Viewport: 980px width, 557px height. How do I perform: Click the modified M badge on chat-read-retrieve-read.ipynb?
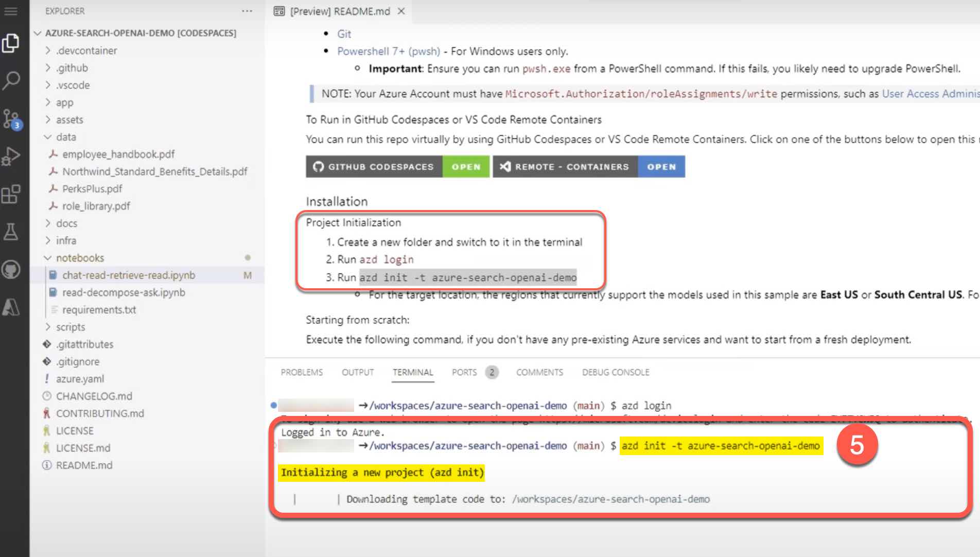point(248,275)
